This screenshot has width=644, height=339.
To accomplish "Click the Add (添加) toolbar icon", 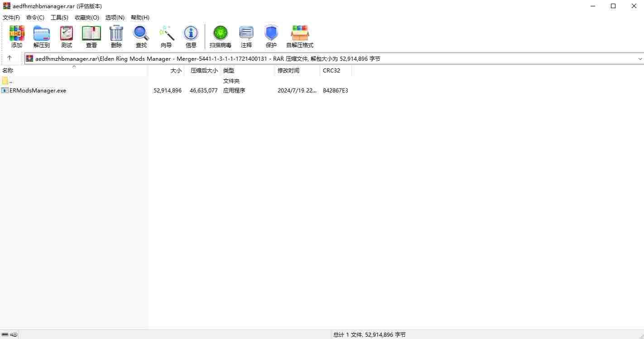I will 17,33.
